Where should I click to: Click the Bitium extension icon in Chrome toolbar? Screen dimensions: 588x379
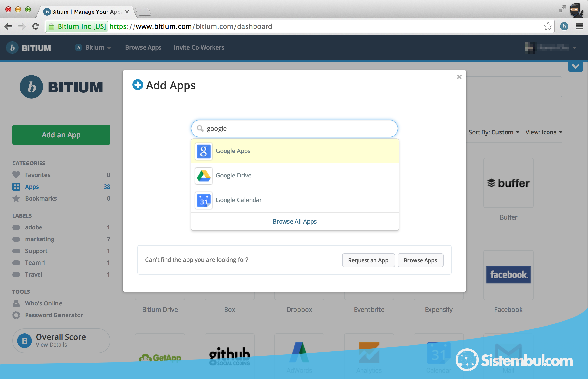click(x=564, y=26)
